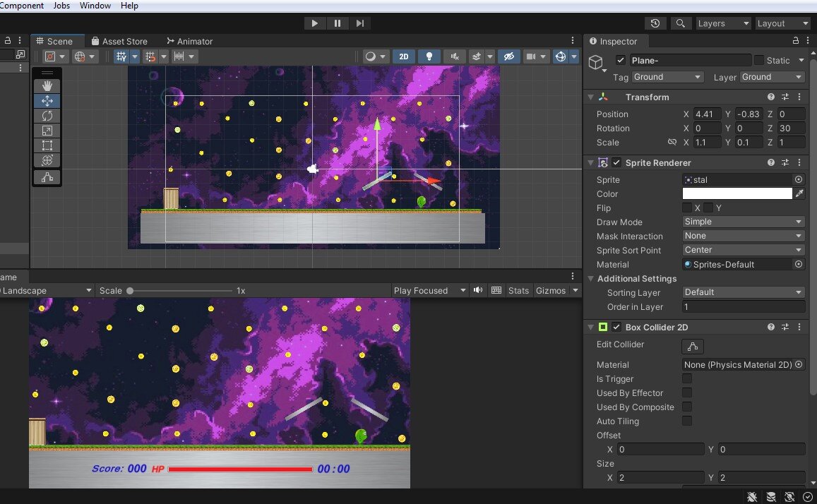The image size is (817, 504).
Task: Select the Rotate tool
Action: [x=47, y=116]
